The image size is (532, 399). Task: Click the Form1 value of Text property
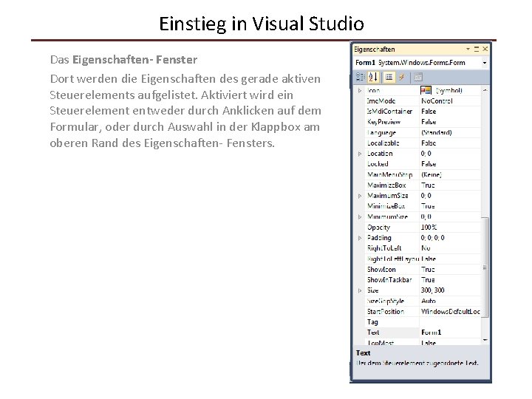[432, 332]
